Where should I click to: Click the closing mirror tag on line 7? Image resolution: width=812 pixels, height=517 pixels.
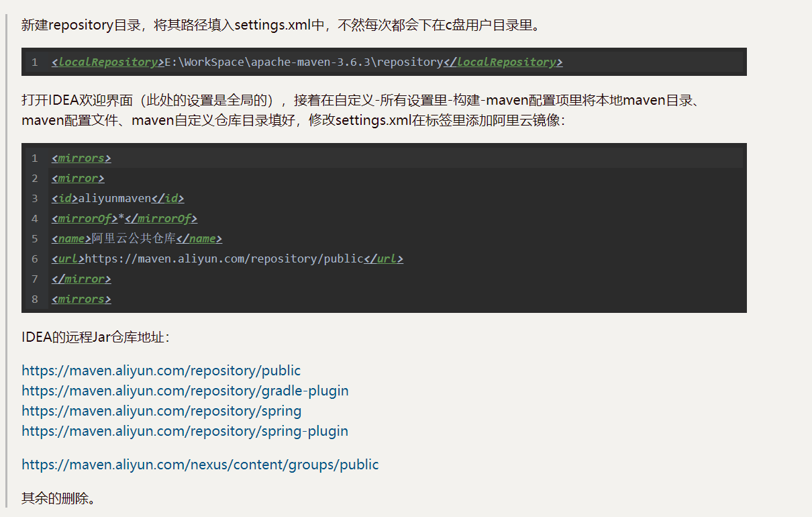click(81, 279)
